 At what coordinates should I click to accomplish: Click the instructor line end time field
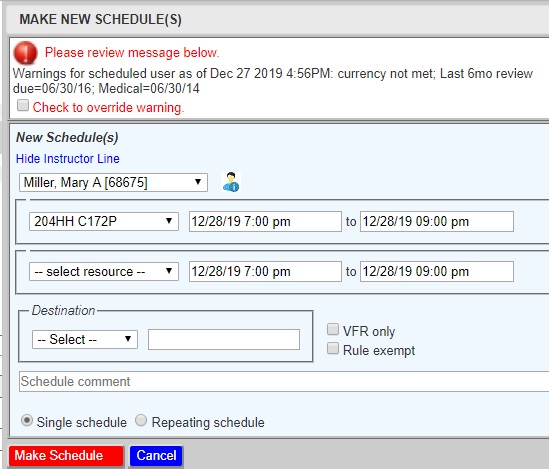[x=437, y=271]
